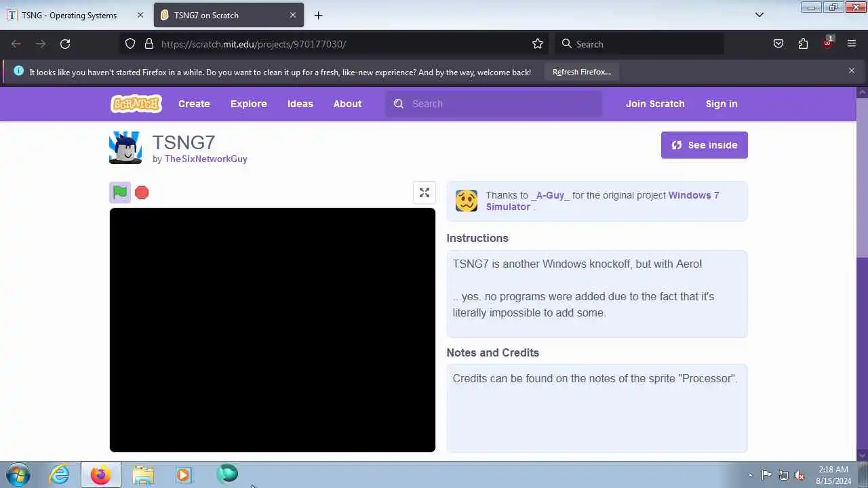This screenshot has width=868, height=488.
Task: Open the Firefox application menu
Action: coord(852,44)
